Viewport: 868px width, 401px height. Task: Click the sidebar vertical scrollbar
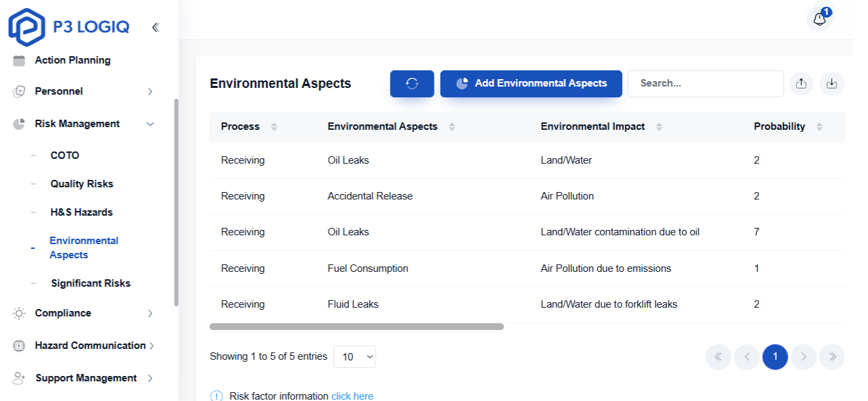coord(177,203)
